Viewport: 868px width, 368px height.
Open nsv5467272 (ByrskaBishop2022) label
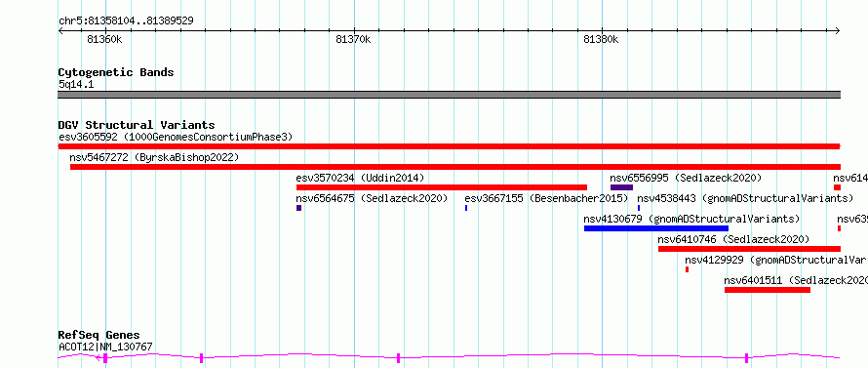tap(154, 157)
